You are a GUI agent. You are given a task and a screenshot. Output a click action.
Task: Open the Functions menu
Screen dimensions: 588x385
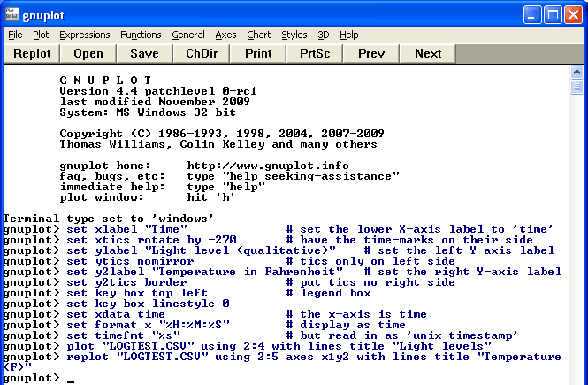141,35
